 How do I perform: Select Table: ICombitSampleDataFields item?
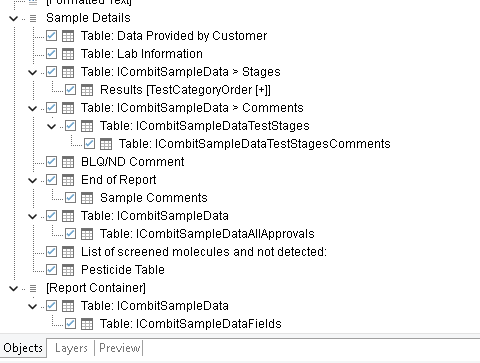pyautogui.click(x=191, y=324)
